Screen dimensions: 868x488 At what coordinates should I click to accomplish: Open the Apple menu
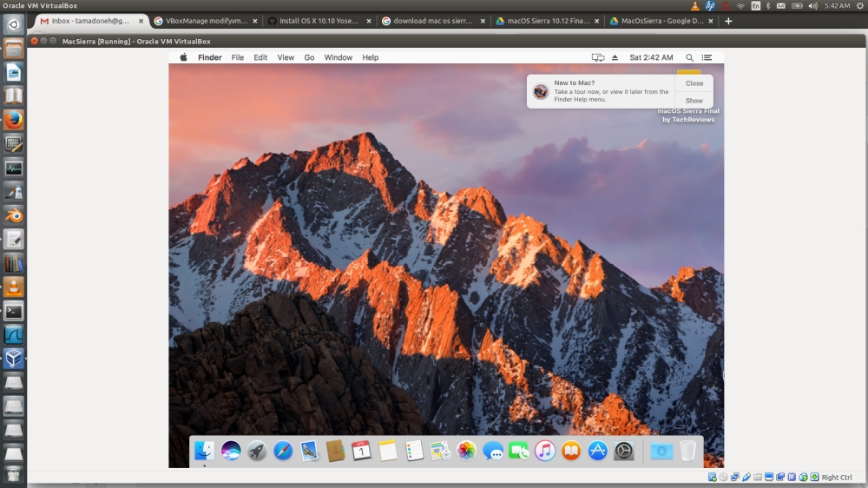pyautogui.click(x=183, y=57)
